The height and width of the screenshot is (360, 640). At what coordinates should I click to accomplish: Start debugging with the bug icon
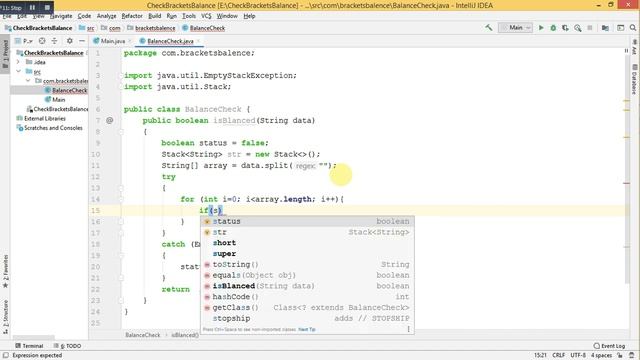(x=553, y=28)
